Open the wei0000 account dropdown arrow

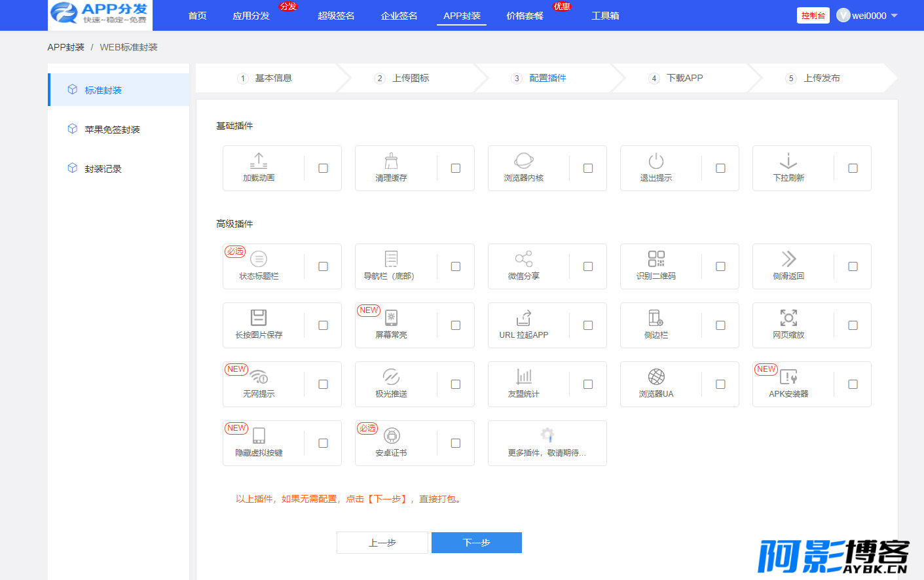[x=895, y=16]
